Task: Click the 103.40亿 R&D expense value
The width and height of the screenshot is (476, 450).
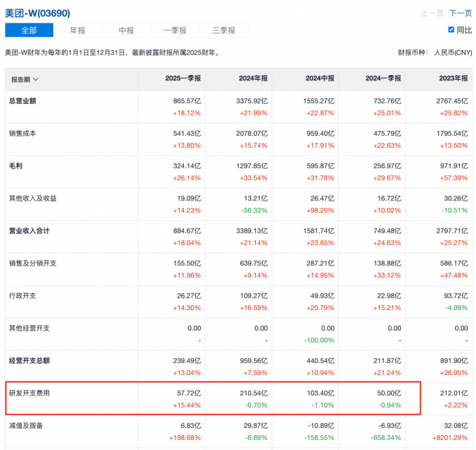Action: coord(321,393)
